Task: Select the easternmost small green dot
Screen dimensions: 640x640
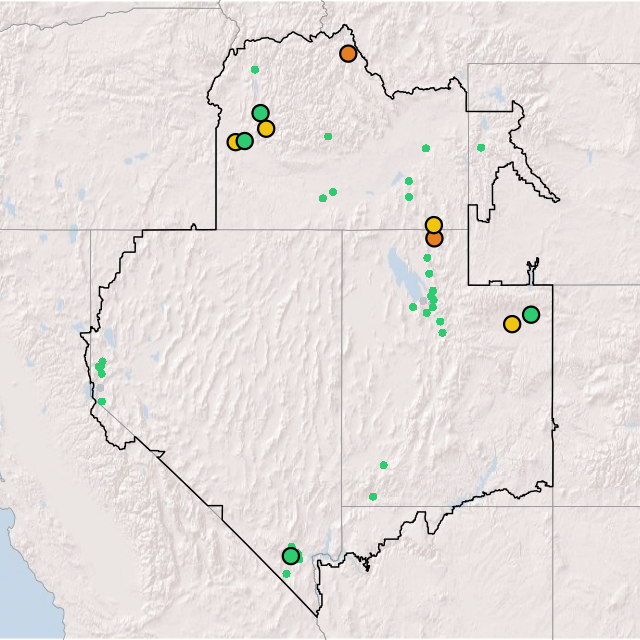Action: [481, 148]
